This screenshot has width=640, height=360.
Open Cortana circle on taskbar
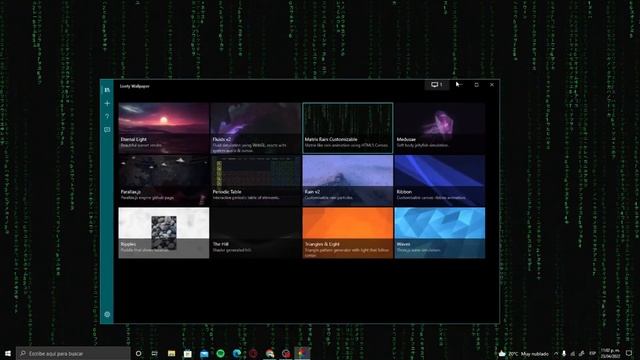(138, 353)
